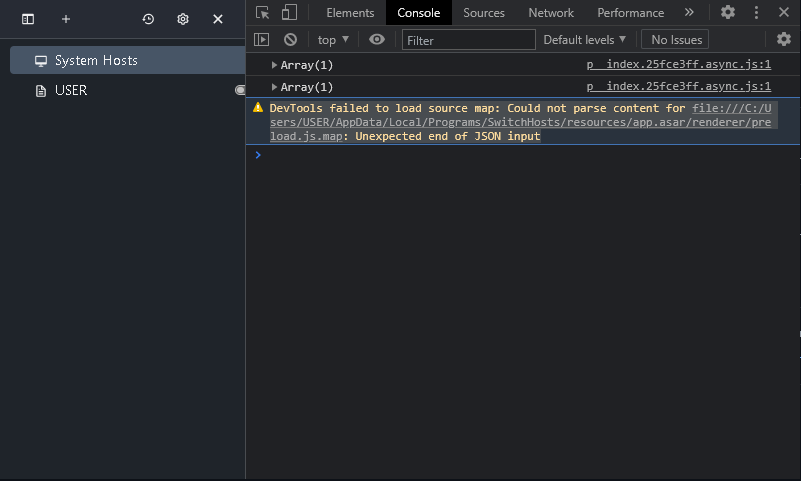The height and width of the screenshot is (481, 801).
Task: Open DevTools settings gear icon
Action: 727,12
